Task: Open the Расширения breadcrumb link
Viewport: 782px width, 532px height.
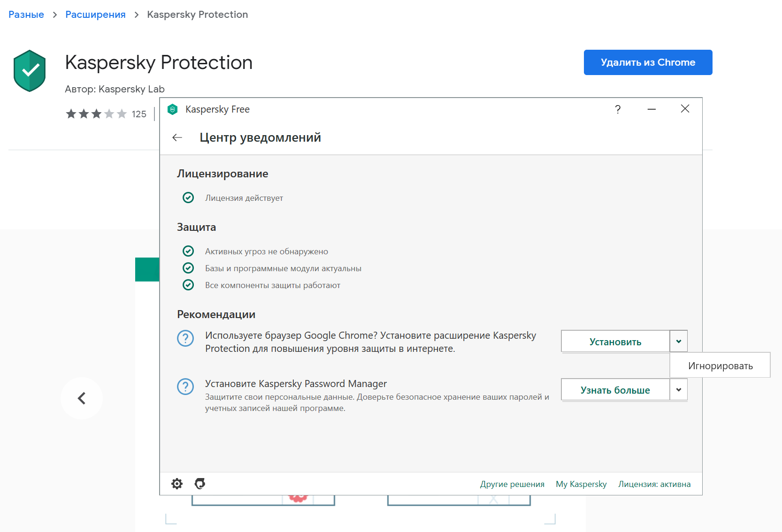Action: 95,15
